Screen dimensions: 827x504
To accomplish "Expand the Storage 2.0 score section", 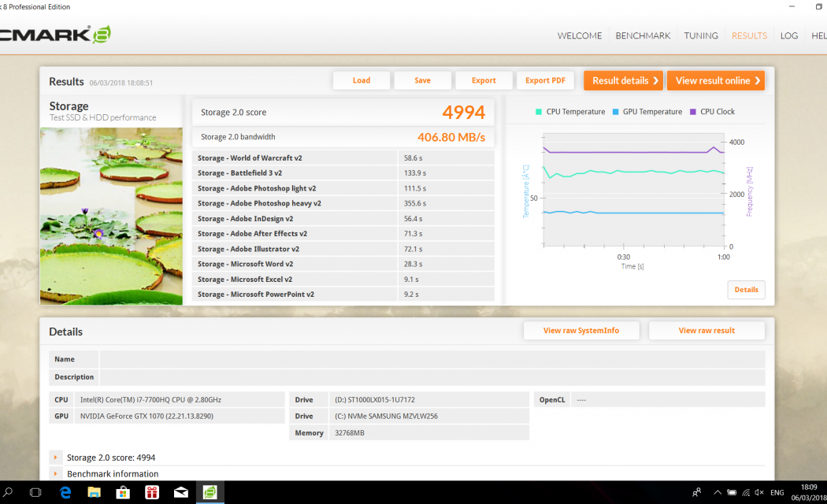I will (55, 458).
